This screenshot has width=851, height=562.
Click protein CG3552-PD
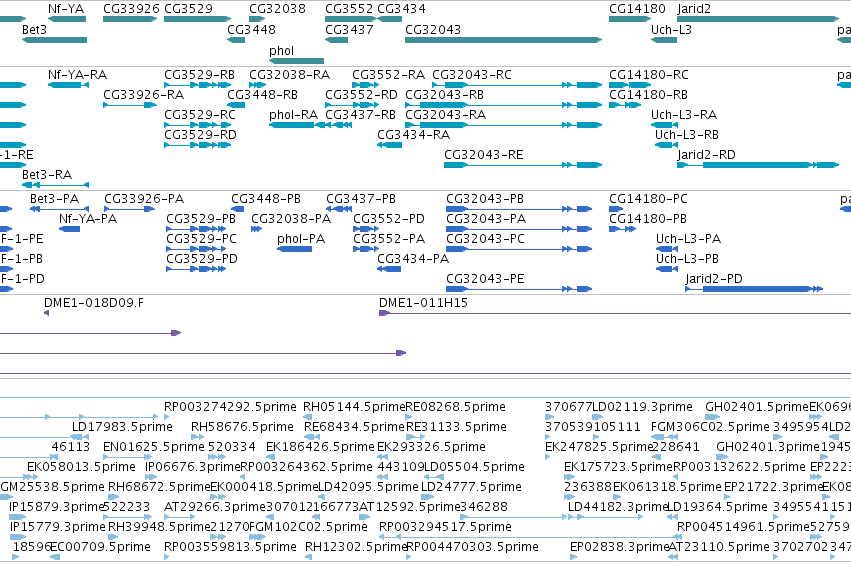pyautogui.click(x=389, y=219)
